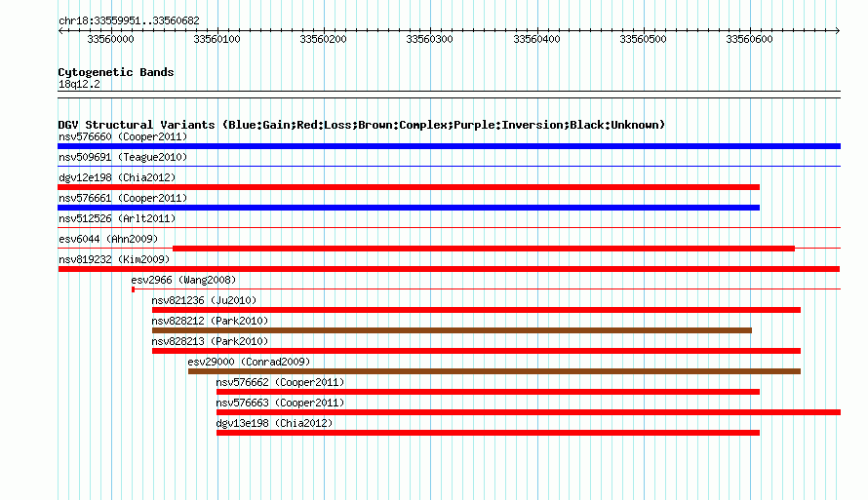The image size is (868, 500).
Task: Select the esv6044 red loss bar
Action: pyautogui.click(x=484, y=249)
